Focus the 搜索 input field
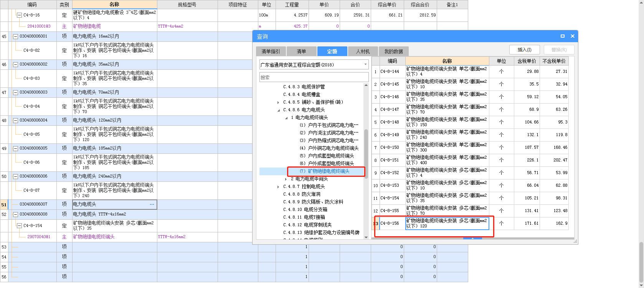This screenshot has width=644, height=288. 314,77
